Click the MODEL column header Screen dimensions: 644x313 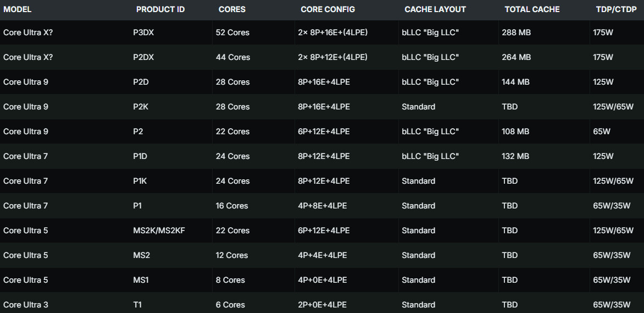tap(17, 9)
